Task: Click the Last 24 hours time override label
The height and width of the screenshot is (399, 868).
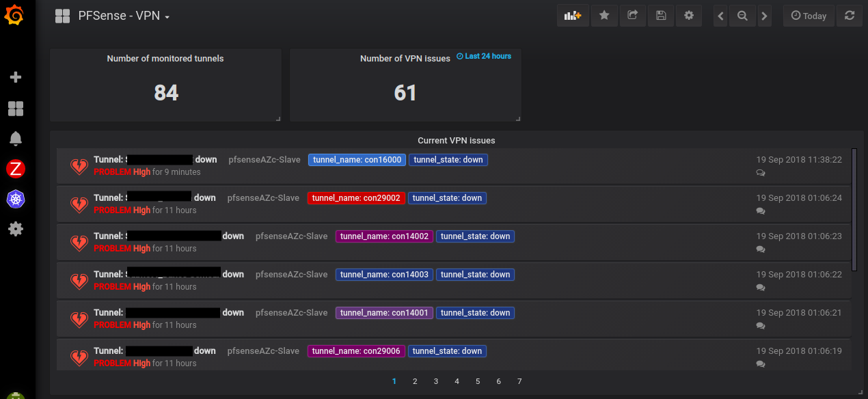Action: pyautogui.click(x=484, y=57)
